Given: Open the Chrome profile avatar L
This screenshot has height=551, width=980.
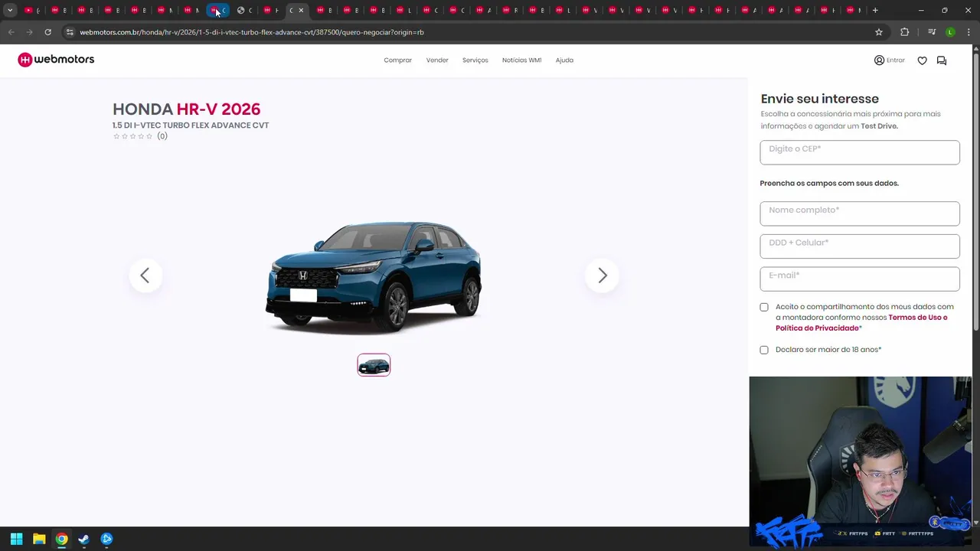Looking at the screenshot, I should 950,32.
